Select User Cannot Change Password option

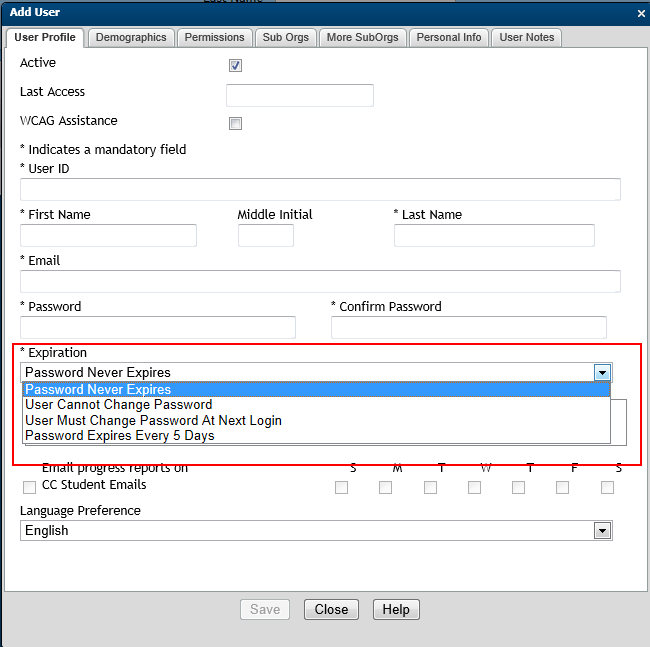coord(118,405)
